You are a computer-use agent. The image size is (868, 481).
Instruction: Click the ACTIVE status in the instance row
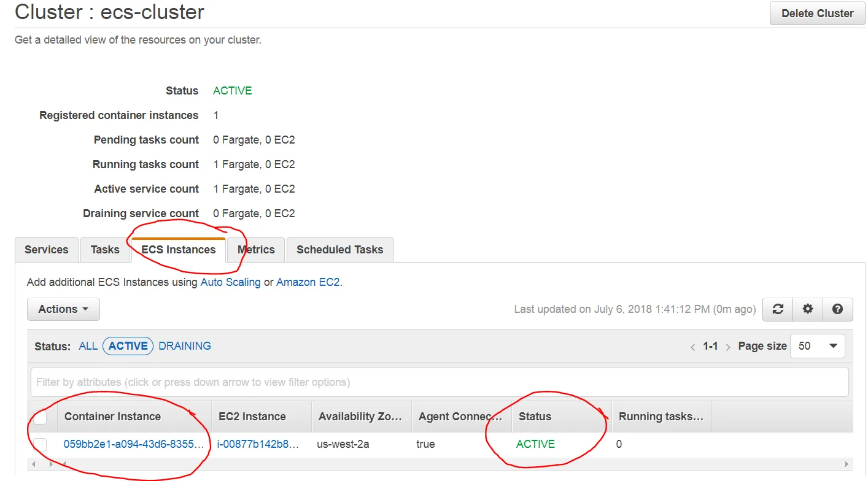point(535,444)
